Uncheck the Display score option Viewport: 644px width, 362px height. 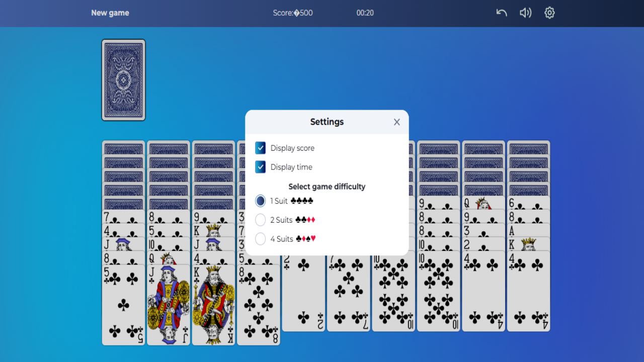[x=260, y=148]
